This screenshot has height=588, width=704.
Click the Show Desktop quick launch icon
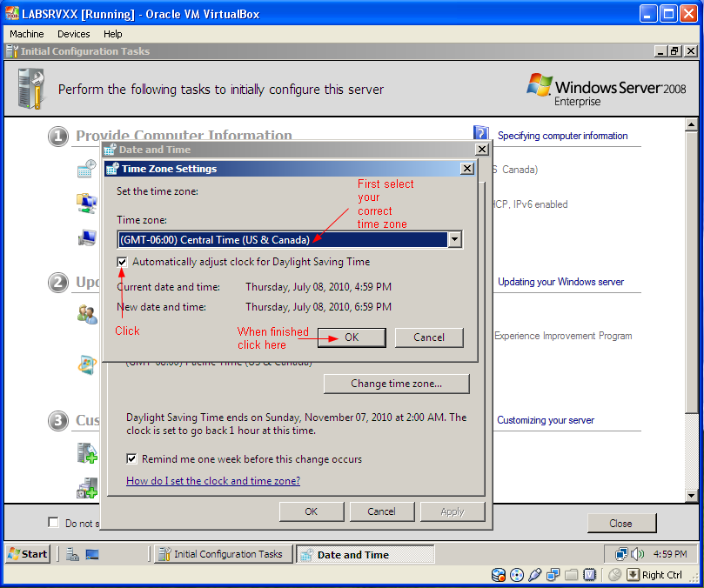[x=92, y=555]
